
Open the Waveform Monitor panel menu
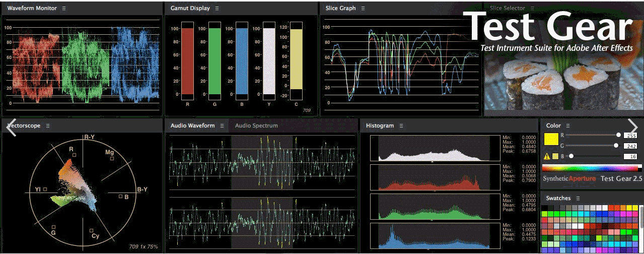[64, 9]
